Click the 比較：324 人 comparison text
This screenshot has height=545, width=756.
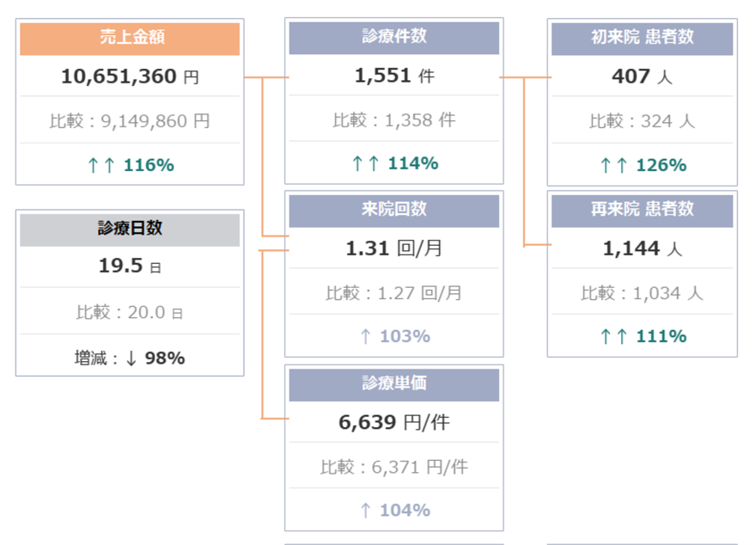point(643,121)
